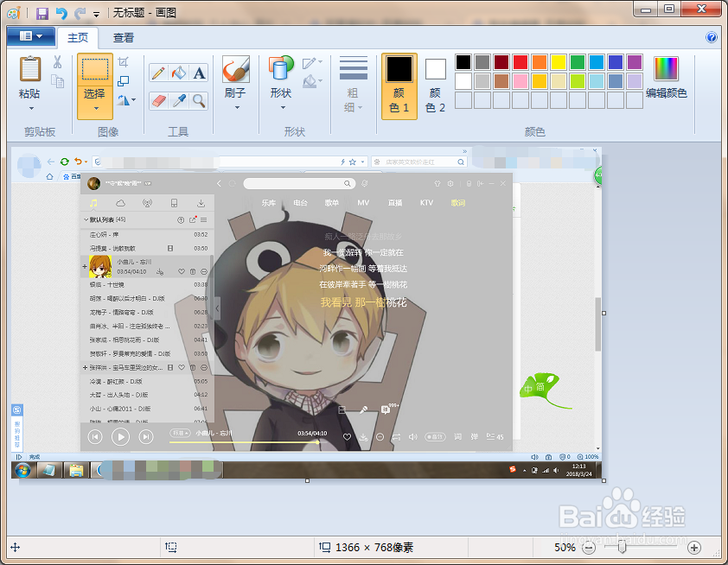
Task: Select the Fill with color bucket
Action: point(179,73)
